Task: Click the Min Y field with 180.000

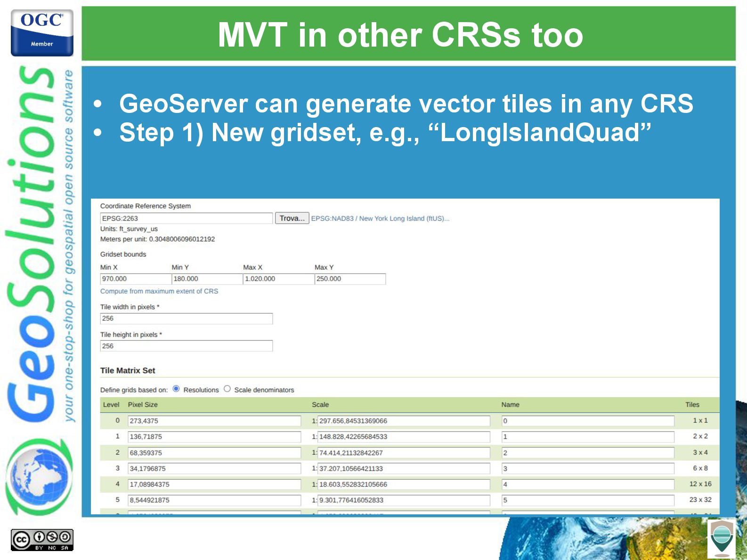Action: pos(207,279)
